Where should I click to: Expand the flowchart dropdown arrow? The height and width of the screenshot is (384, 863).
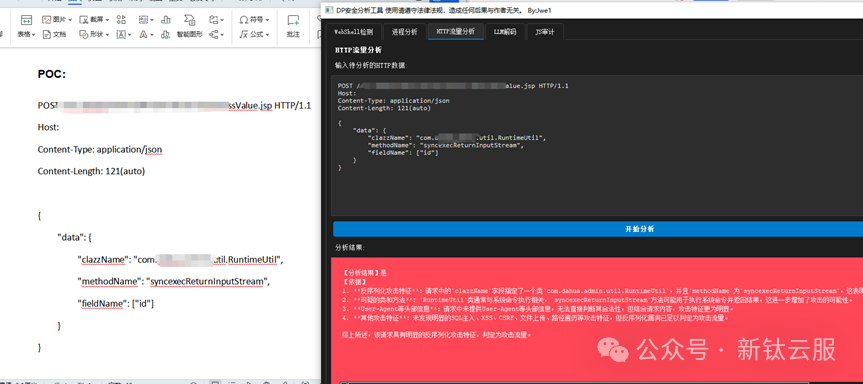point(222,20)
